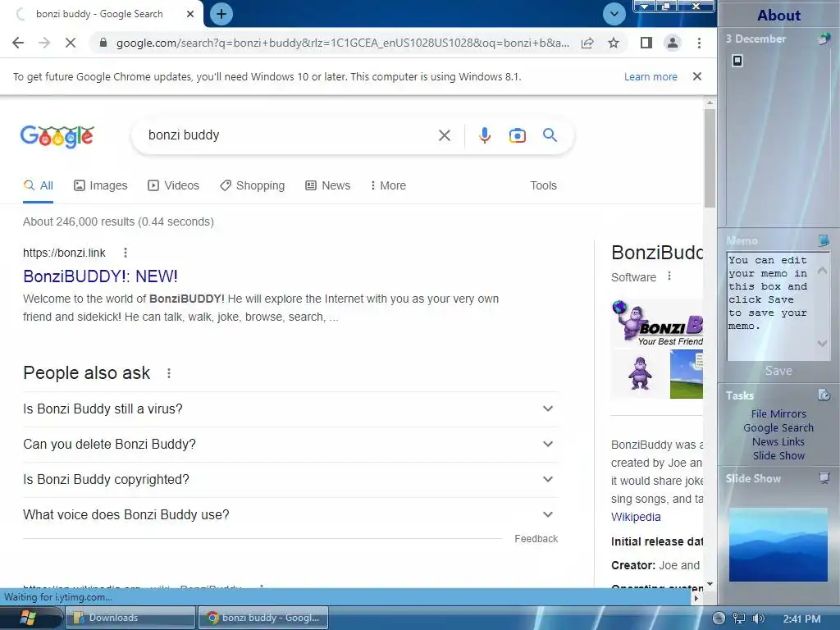Open the Chrome three-dot menu
This screenshot has width=840, height=630.
[699, 43]
